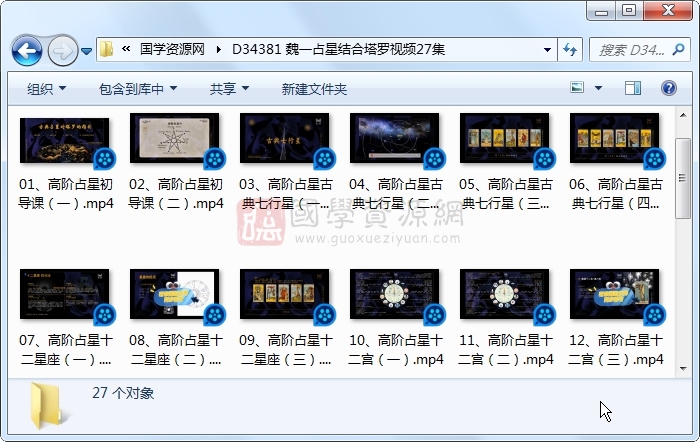Select video thumbnail 05、高阶占星古典七行星
The height and width of the screenshot is (442, 700).
505,138
